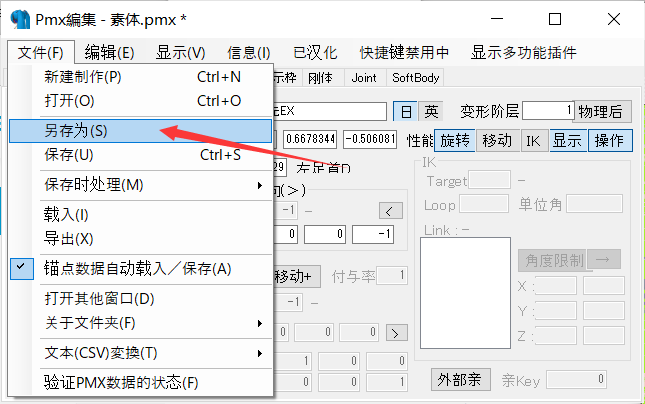
Task: Click the Pmx editor app icon in title bar
Action: pos(19,19)
